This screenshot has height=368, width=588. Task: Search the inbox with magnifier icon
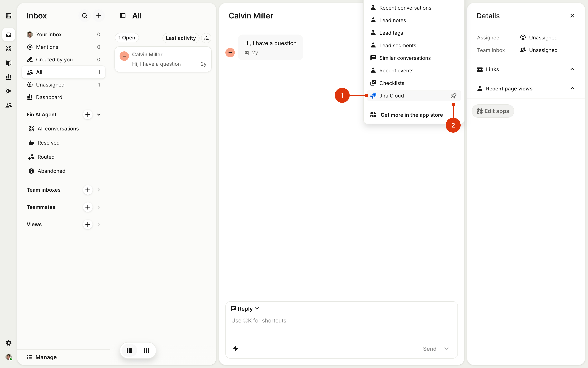84,16
